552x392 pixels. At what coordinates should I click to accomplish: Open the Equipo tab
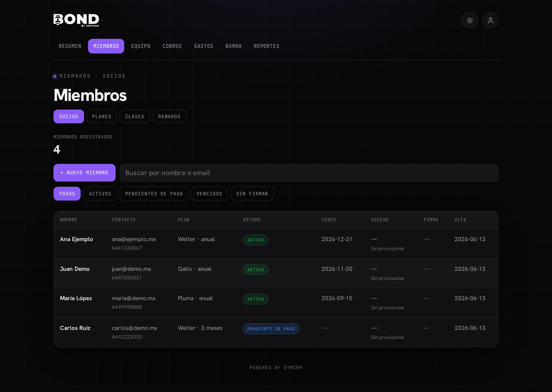point(141,46)
